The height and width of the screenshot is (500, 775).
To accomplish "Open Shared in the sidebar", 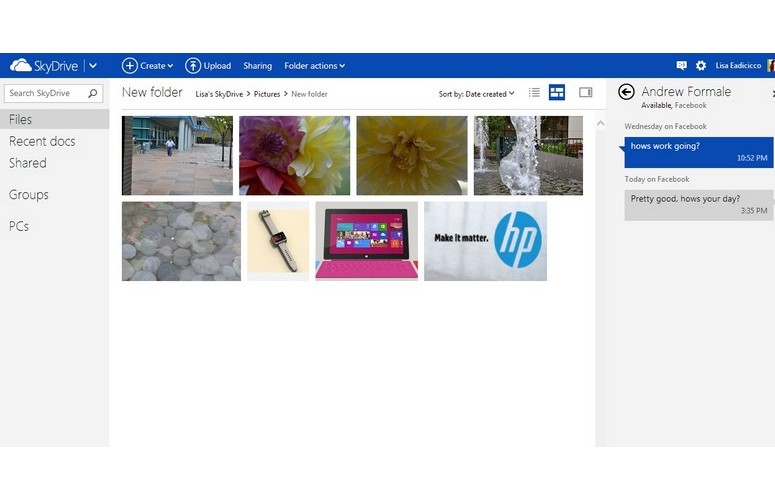I will [28, 163].
